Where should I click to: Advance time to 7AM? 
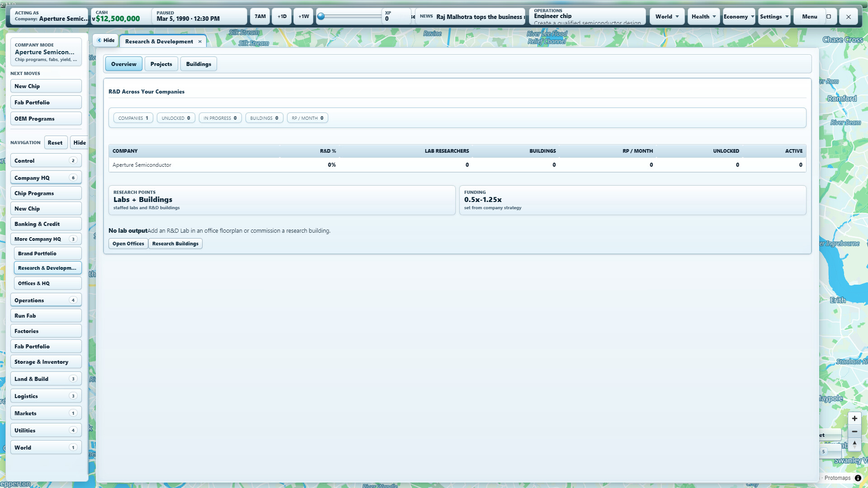click(x=260, y=17)
